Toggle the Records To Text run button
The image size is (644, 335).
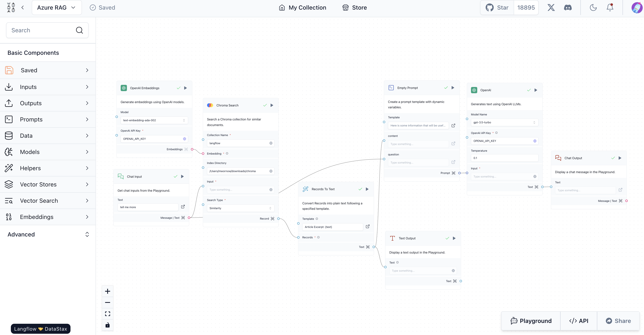pos(367,189)
